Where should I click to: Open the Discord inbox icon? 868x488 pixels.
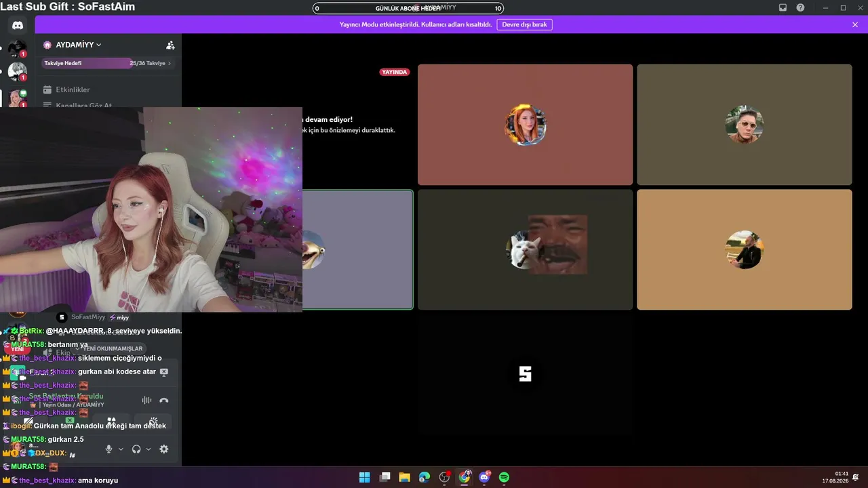(x=783, y=7)
